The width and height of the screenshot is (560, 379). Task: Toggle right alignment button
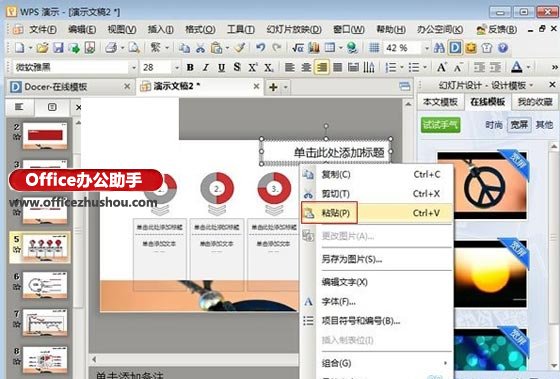coord(322,67)
